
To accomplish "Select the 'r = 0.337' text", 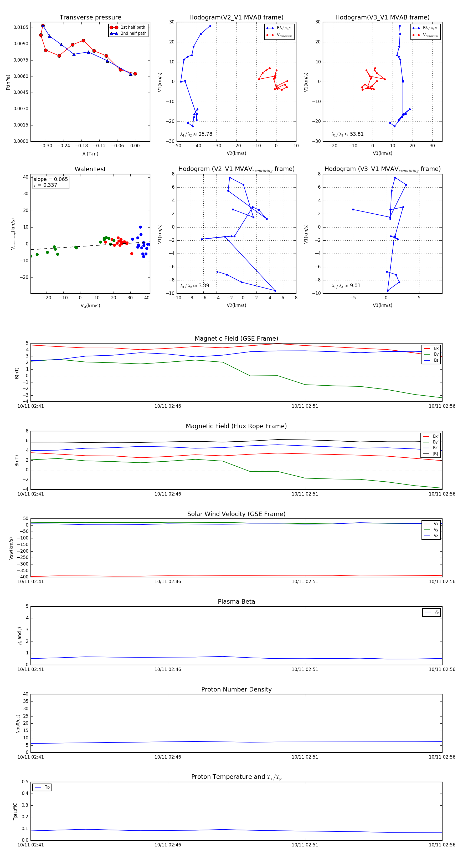I will point(45,185).
